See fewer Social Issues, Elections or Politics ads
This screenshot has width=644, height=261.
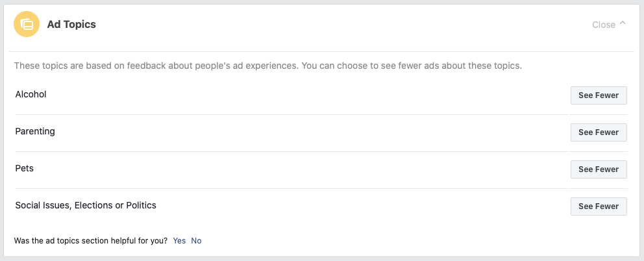coord(599,206)
